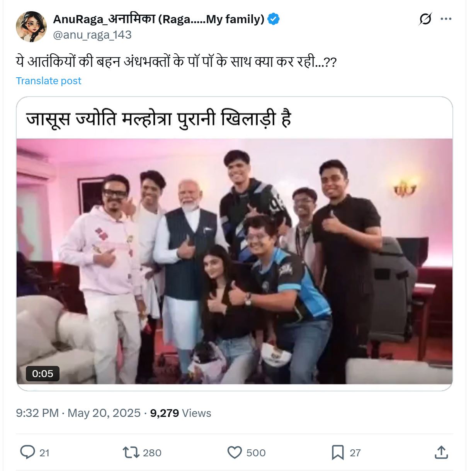The image size is (476, 471).
Task: Click the reply comment icon
Action: (x=27, y=452)
